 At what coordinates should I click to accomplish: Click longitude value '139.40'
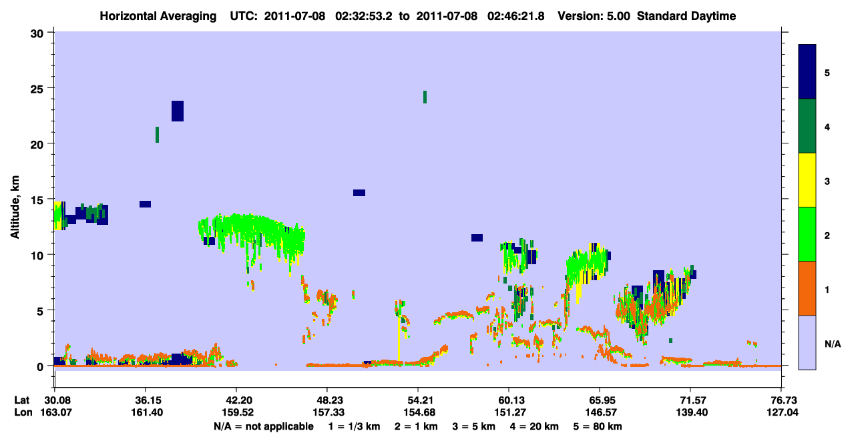coord(690,413)
